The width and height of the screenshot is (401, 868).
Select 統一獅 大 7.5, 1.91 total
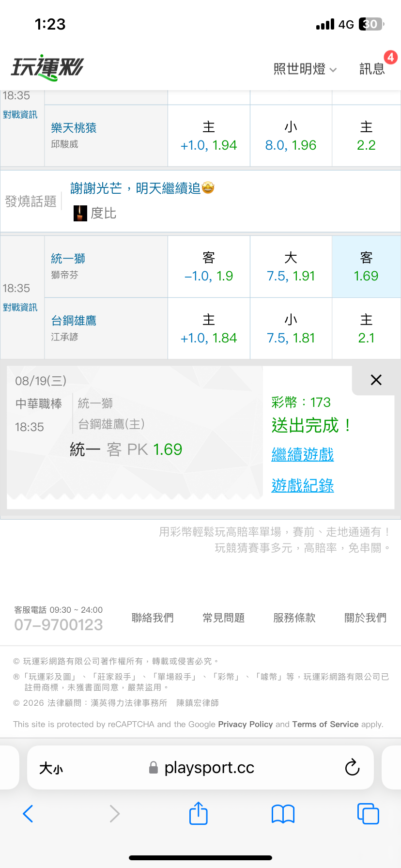point(291,267)
